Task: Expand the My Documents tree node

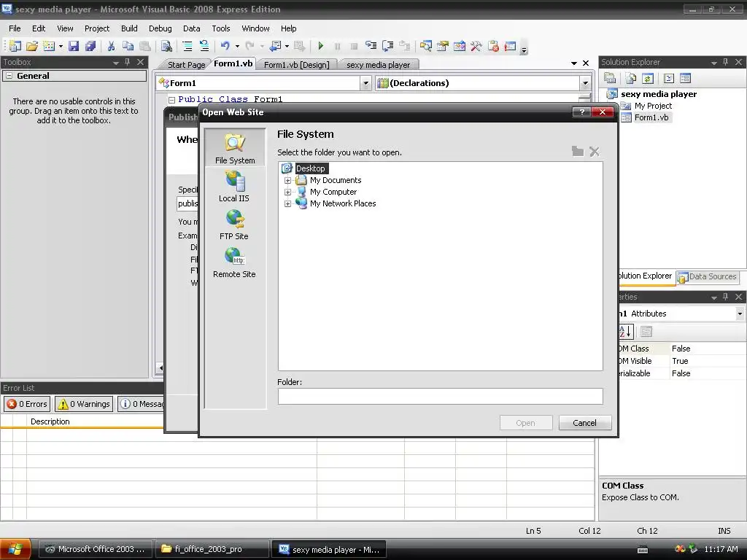Action: click(x=287, y=181)
